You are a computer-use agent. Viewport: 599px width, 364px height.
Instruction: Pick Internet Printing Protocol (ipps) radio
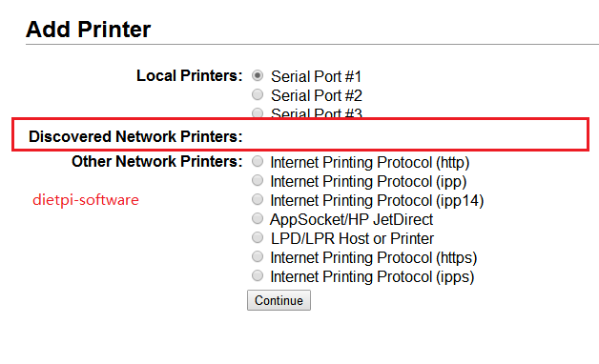pyautogui.click(x=258, y=276)
